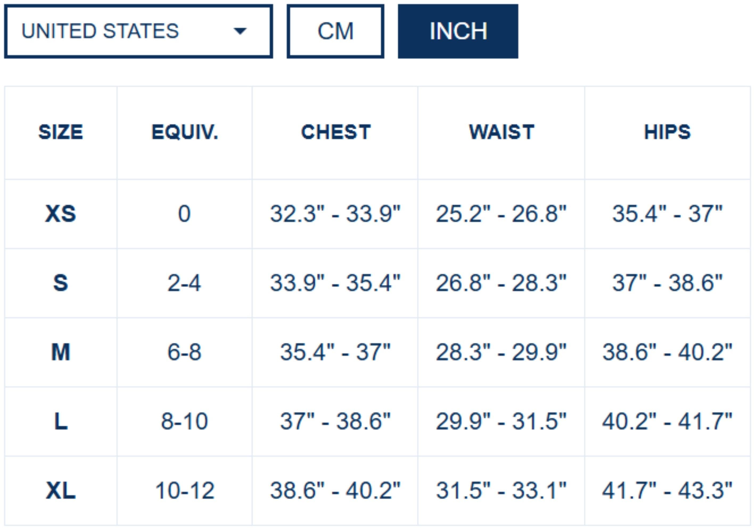The width and height of the screenshot is (756, 532).
Task: Select the S size row label
Action: click(x=61, y=283)
